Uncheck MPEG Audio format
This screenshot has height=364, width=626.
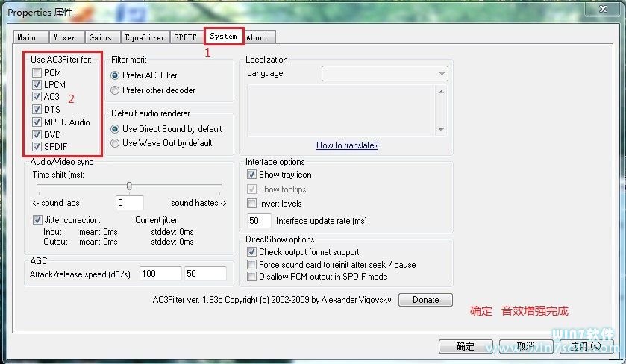click(x=37, y=122)
